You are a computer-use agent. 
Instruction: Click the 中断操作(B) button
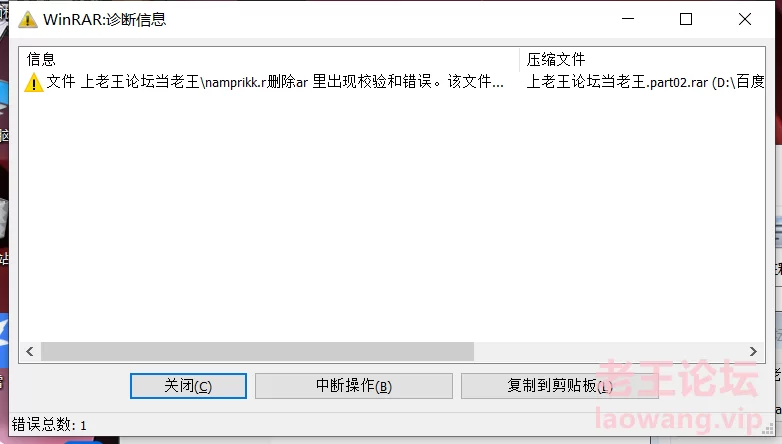(x=354, y=386)
